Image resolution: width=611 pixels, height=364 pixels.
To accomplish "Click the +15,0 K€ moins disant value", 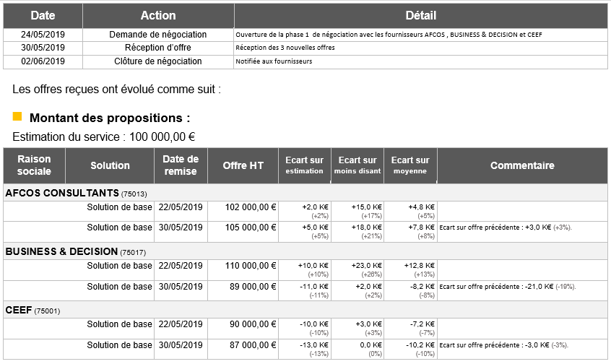I will (x=367, y=207).
